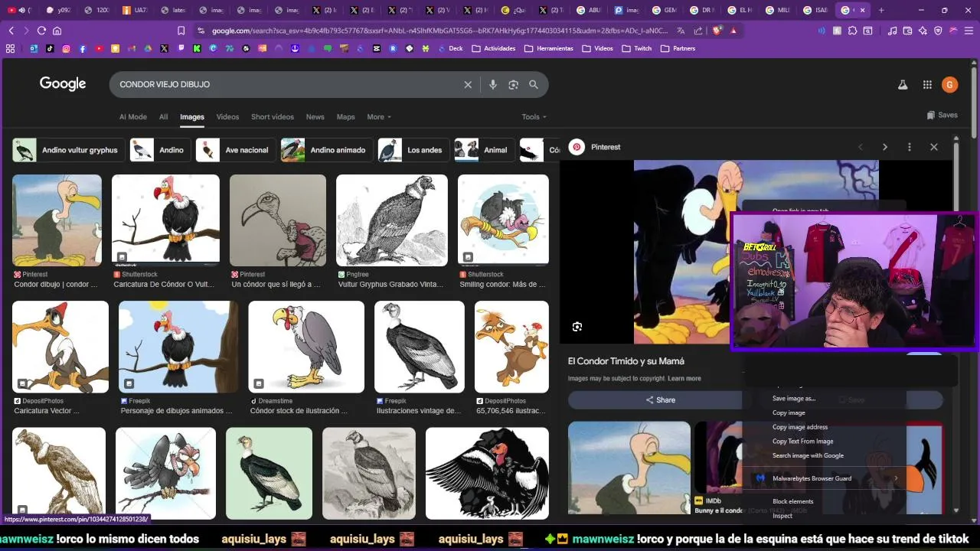
Task: Open the Pngtree Vultur Gryphus Grabado thumbnail
Action: tap(391, 220)
